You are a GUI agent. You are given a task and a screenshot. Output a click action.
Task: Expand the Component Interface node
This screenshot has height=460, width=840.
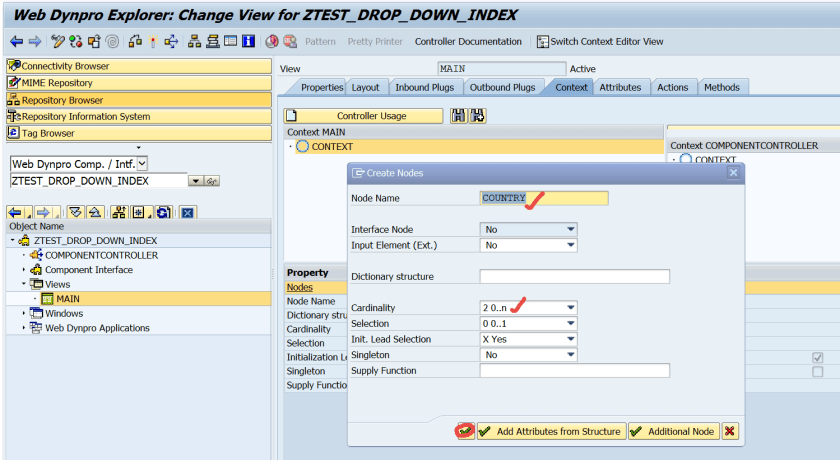click(x=24, y=269)
